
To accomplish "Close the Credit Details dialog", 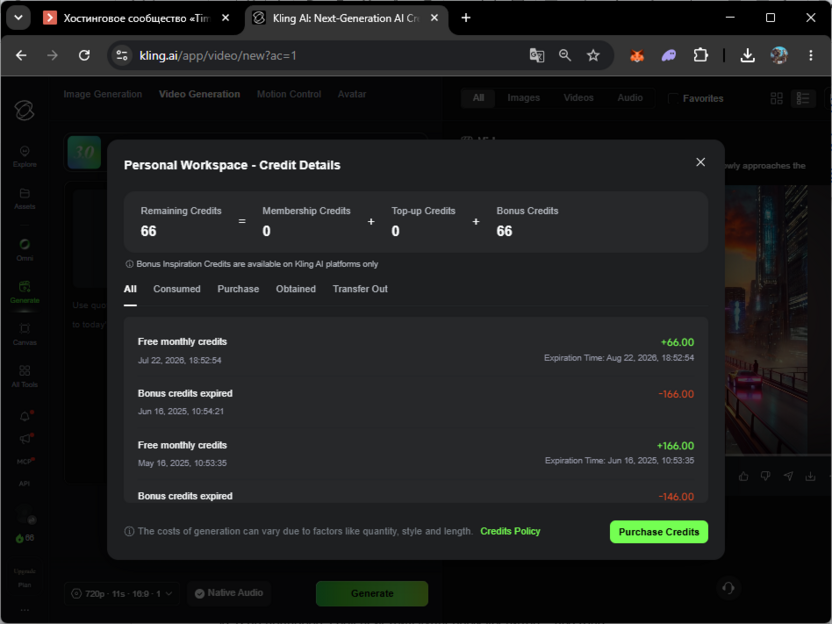I will (700, 162).
